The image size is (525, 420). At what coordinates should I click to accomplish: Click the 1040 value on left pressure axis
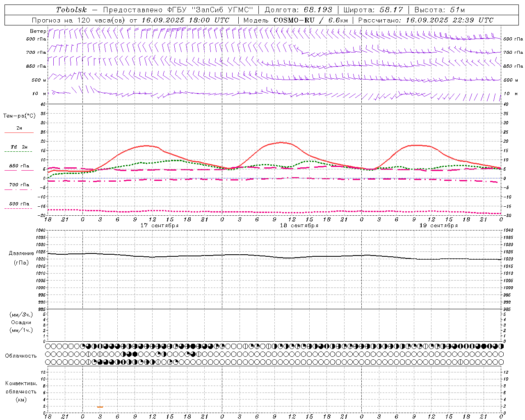click(40, 231)
